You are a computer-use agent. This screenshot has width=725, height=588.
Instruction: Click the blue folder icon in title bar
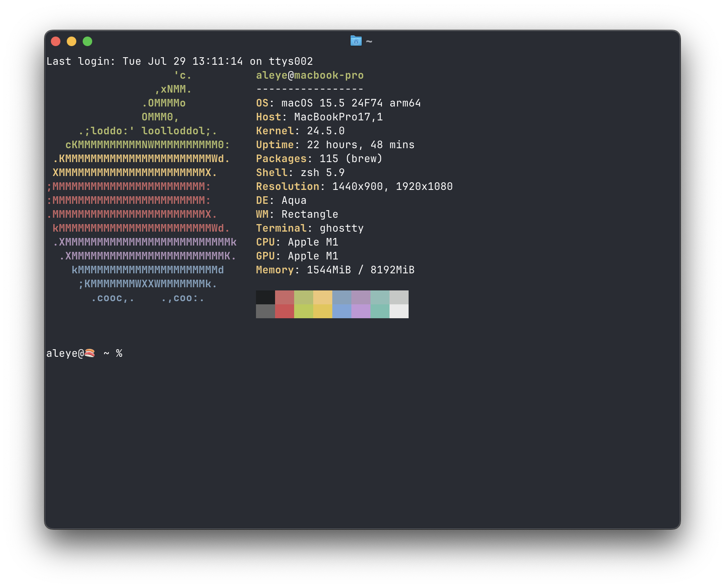356,41
